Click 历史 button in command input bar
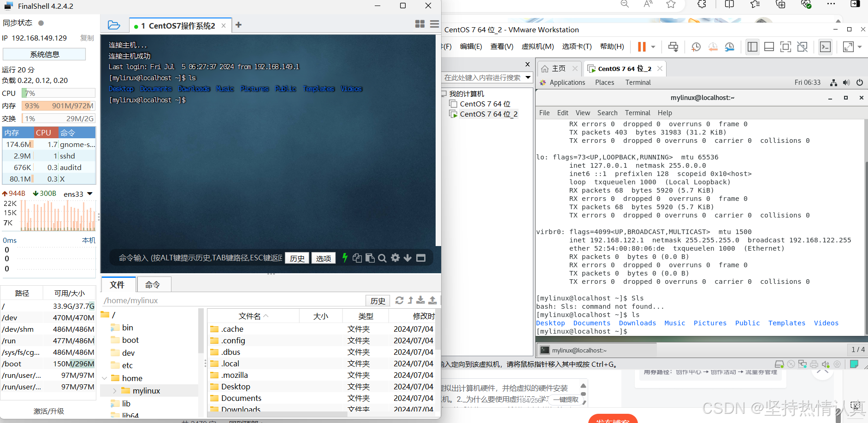The image size is (868, 423). tap(297, 258)
